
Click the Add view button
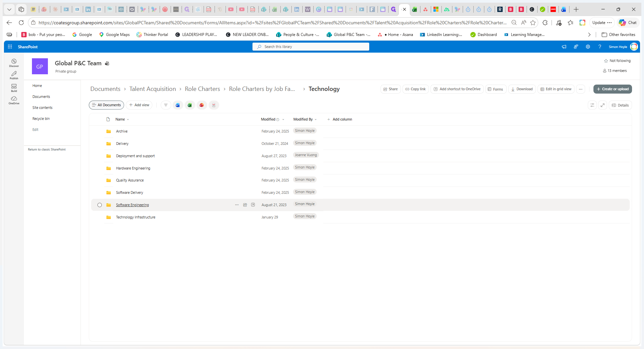[139, 105]
